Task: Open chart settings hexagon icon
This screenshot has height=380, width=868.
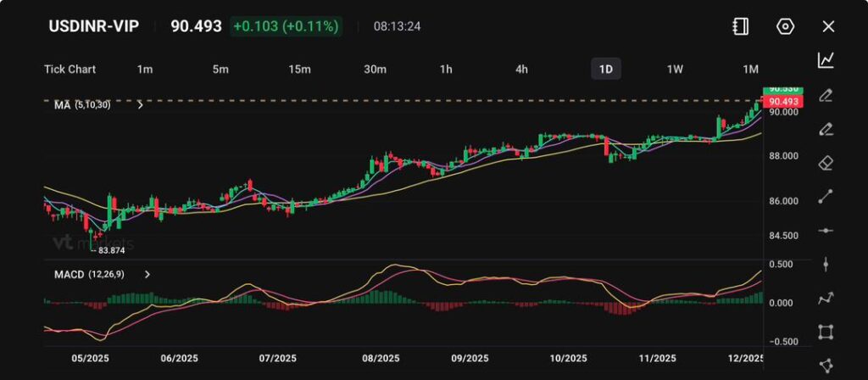Action: pos(785,26)
